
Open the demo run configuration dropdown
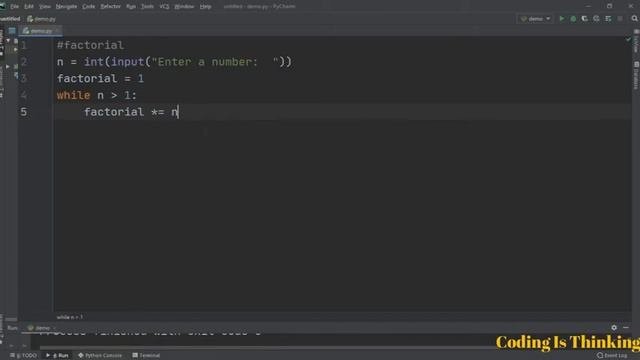tap(536, 19)
